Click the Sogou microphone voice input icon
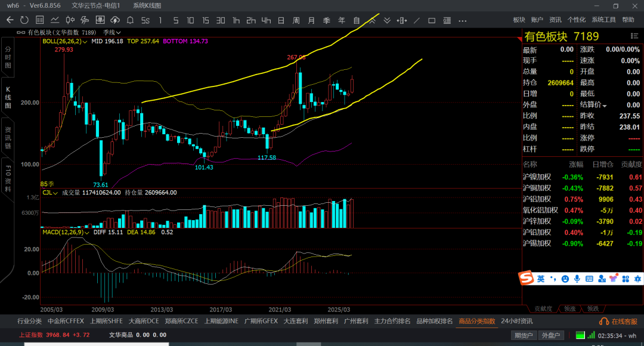 pos(577,279)
